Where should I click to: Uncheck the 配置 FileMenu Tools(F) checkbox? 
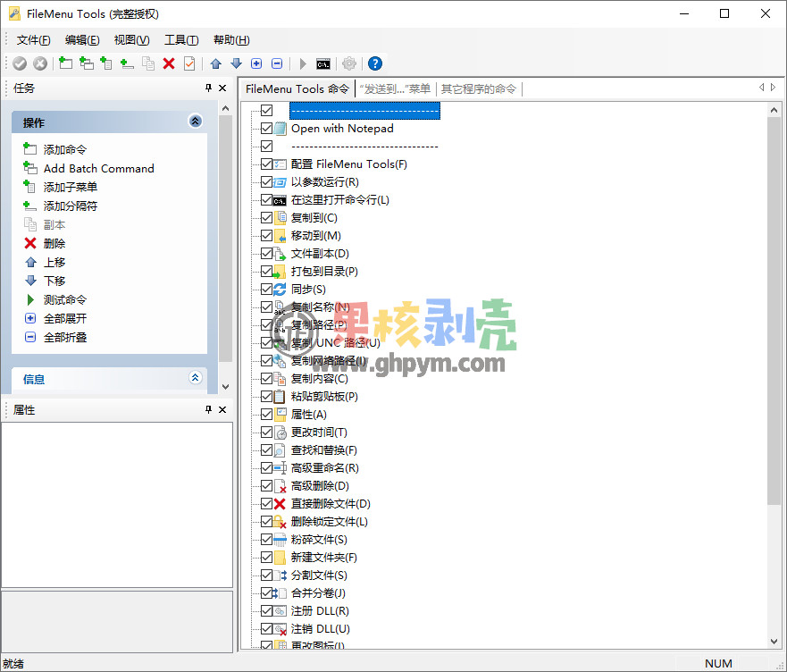tap(266, 164)
